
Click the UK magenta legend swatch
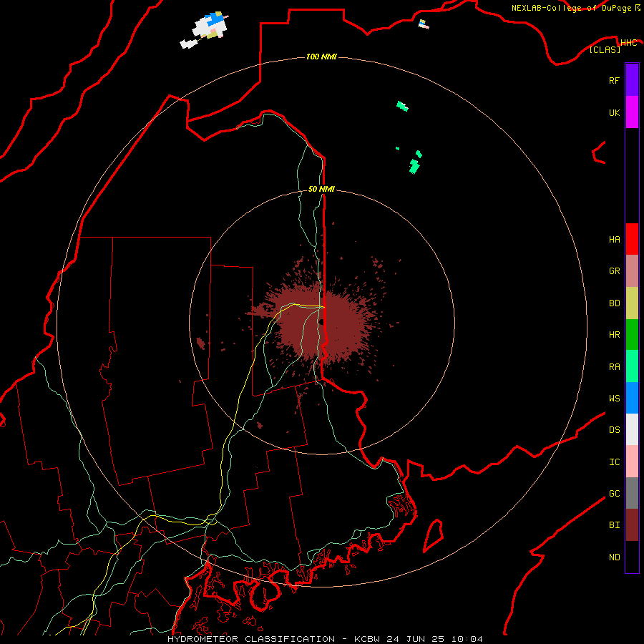click(632, 112)
